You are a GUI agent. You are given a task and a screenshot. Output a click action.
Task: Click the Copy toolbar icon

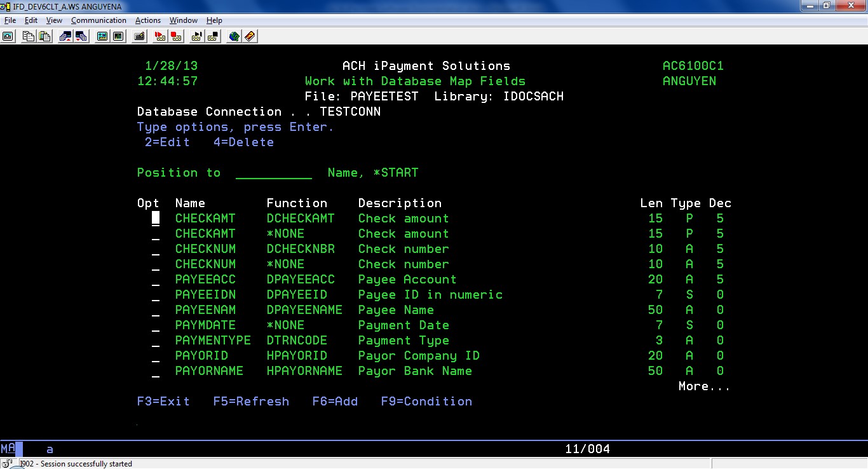(x=29, y=36)
